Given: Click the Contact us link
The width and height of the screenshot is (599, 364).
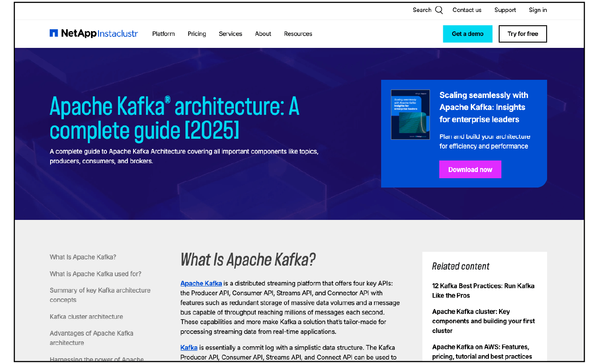Looking at the screenshot, I should pos(467,10).
